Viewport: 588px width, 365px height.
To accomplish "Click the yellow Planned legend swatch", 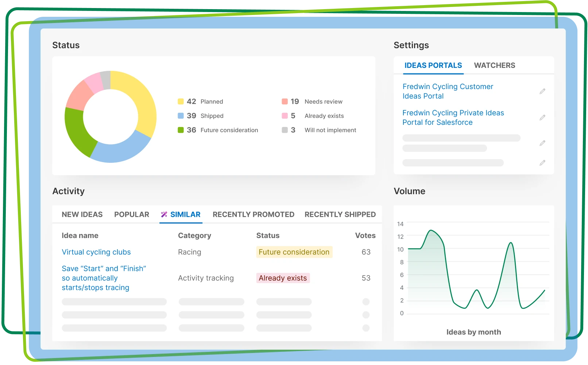I will (181, 101).
